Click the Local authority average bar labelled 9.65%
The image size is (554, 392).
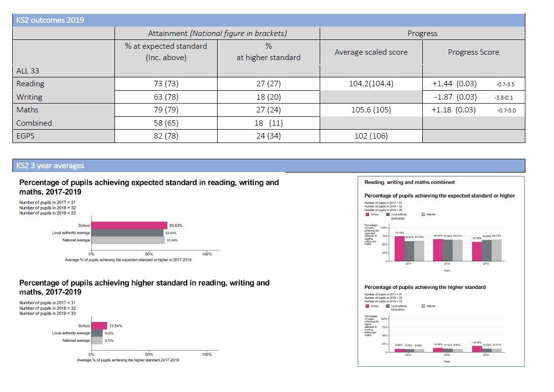(x=97, y=333)
